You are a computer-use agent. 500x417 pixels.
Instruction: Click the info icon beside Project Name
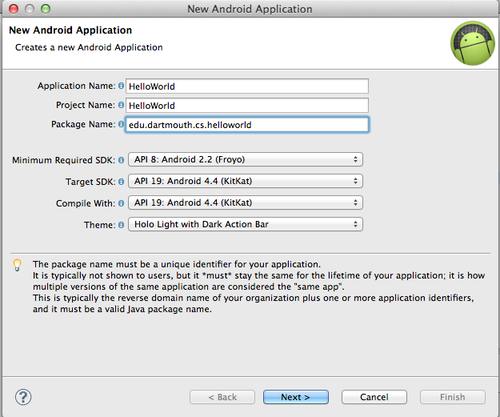pyautogui.click(x=121, y=105)
